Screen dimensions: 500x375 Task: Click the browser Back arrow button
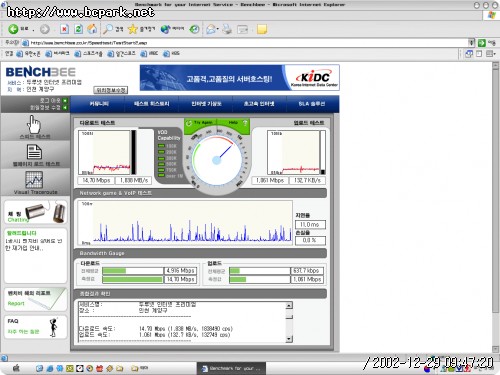coord(13,29)
